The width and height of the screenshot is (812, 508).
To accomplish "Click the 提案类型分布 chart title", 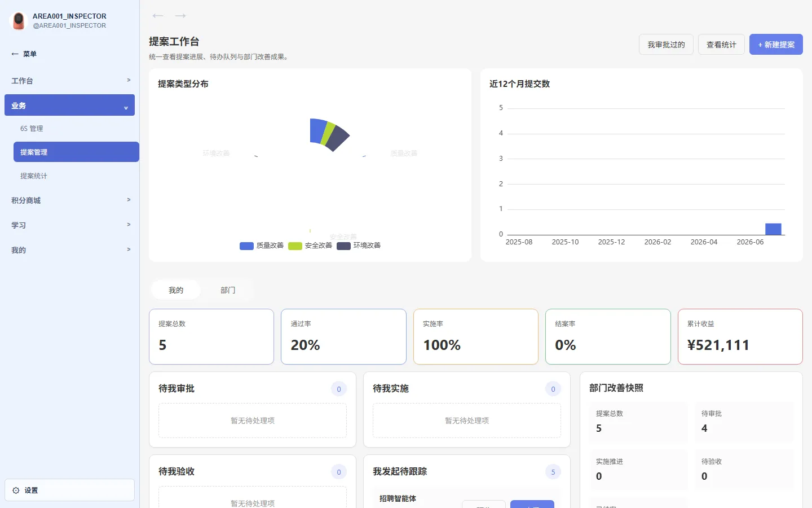I will (x=183, y=84).
